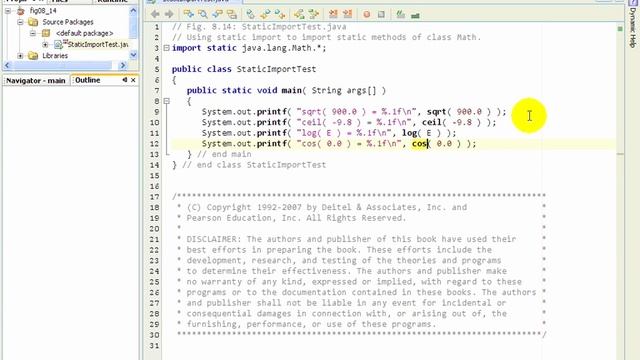Open the Dynamic Help side tab
The height and width of the screenshot is (360, 640).
(633, 27)
